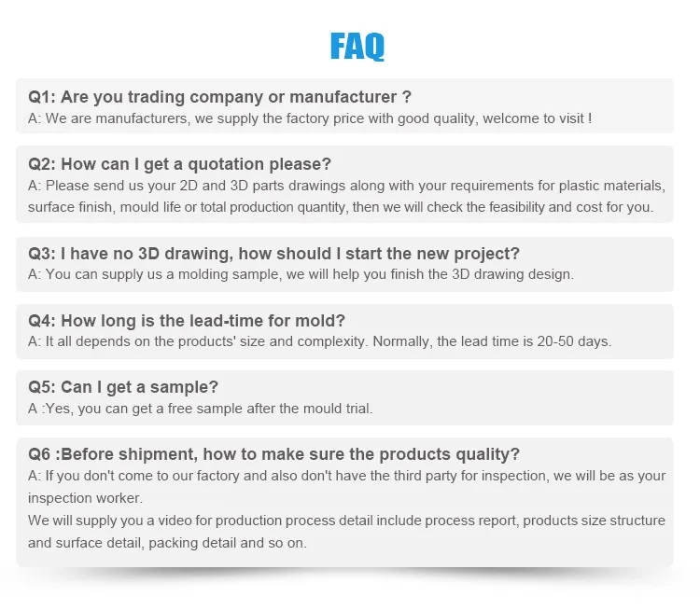Click the blue FAQ heading
The width and height of the screenshot is (700, 611).
[357, 46]
